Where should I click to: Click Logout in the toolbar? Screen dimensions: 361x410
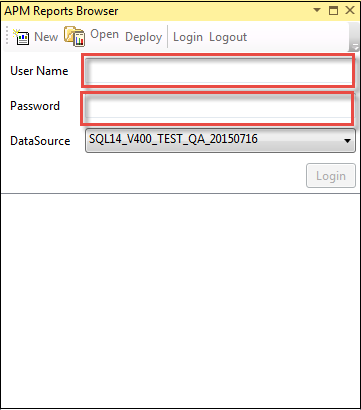coord(228,37)
